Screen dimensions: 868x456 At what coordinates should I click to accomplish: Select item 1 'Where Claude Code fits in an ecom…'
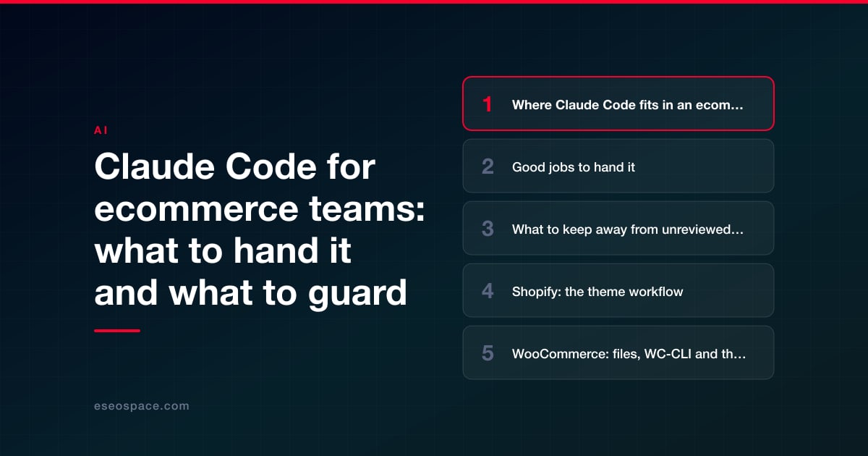pyautogui.click(x=618, y=104)
